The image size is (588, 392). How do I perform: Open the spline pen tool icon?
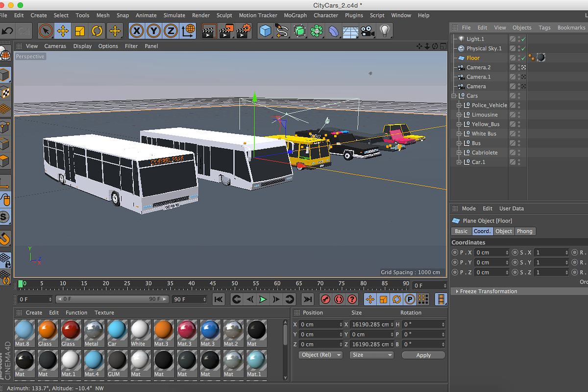tap(282, 31)
